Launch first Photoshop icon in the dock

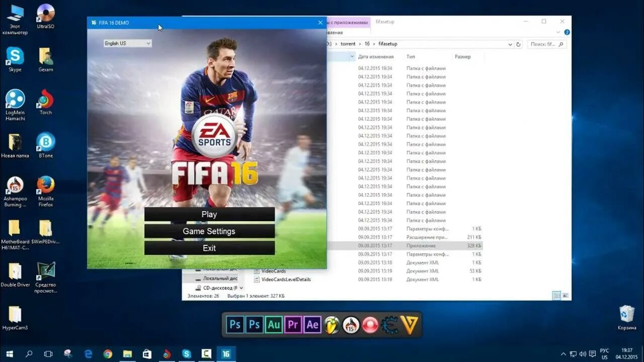click(x=235, y=325)
